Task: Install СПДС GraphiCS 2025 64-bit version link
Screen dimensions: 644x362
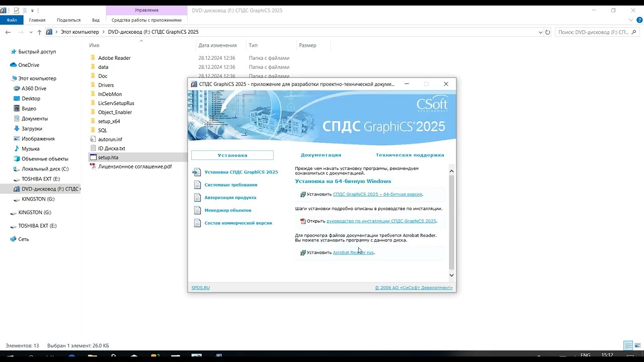Action: coord(377,194)
